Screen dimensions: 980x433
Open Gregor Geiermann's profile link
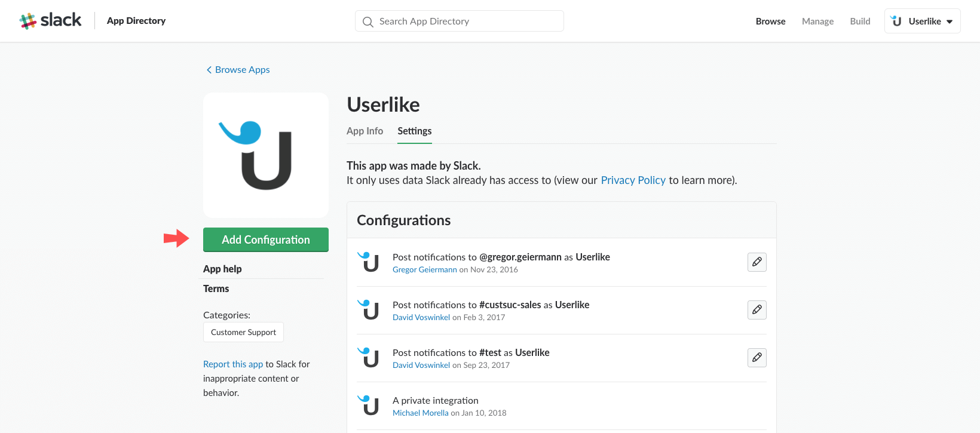(x=424, y=270)
